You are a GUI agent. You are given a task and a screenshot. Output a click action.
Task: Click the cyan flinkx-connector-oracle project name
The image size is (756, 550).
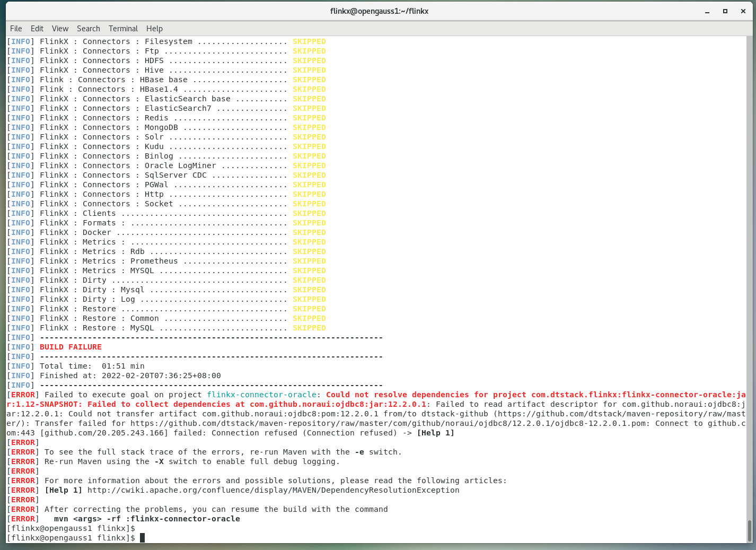pos(262,395)
